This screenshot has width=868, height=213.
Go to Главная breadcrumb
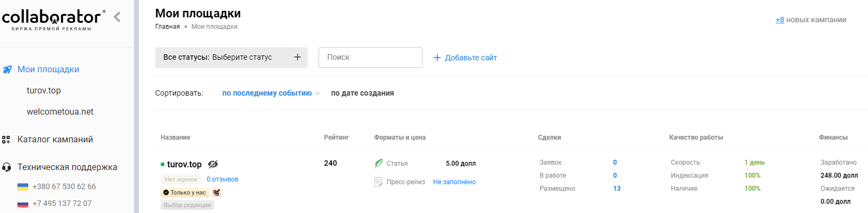pyautogui.click(x=167, y=27)
